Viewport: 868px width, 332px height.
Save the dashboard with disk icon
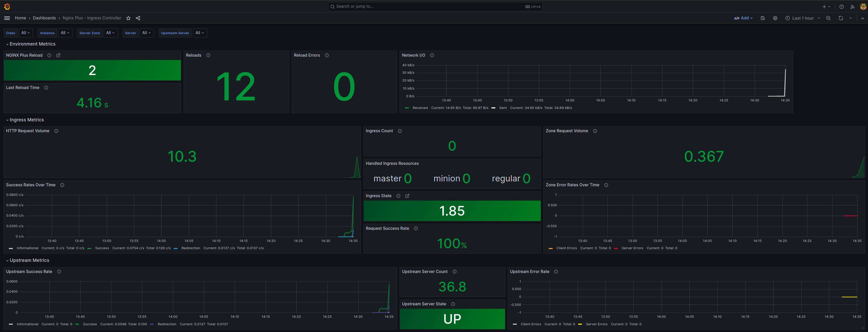(x=763, y=18)
